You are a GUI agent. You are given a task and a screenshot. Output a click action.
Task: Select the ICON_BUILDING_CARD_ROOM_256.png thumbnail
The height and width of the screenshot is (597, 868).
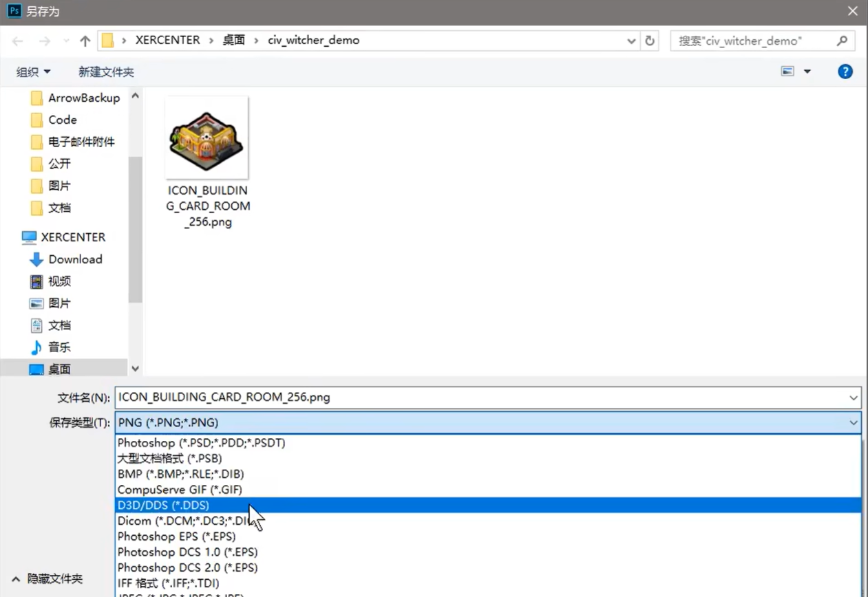[207, 138]
